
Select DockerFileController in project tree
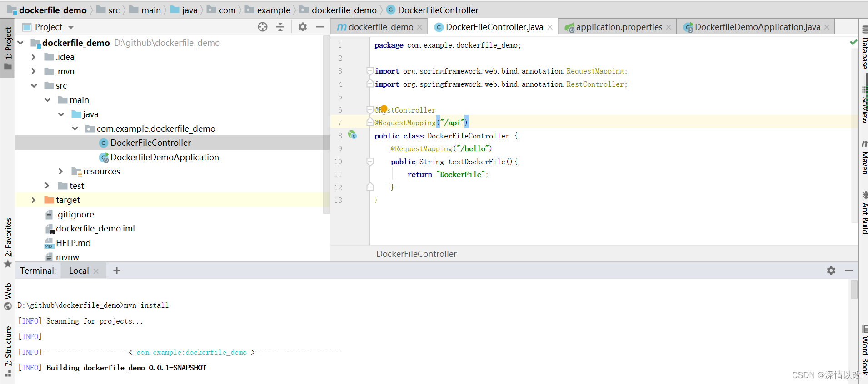point(150,143)
